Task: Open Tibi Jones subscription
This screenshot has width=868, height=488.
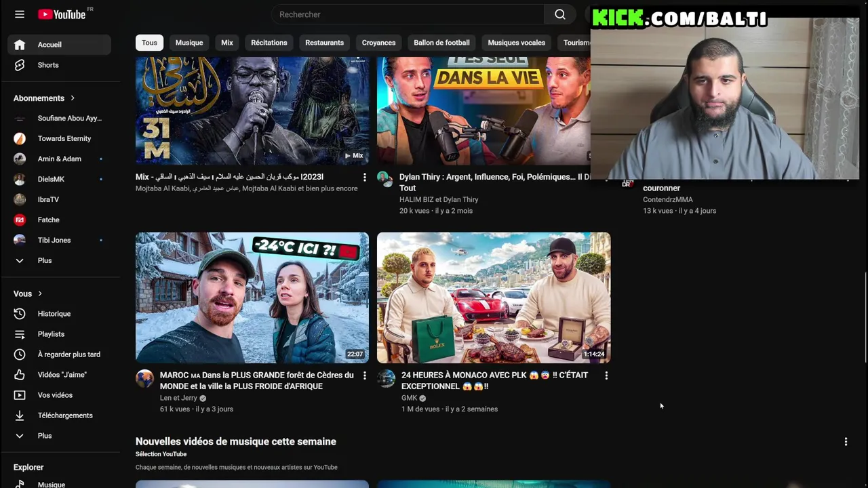Action: pos(60,240)
